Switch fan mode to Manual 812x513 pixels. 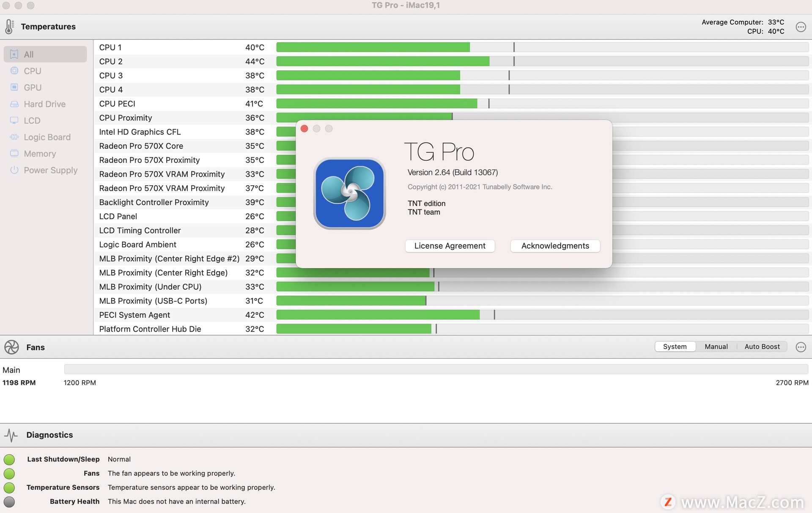tap(716, 346)
